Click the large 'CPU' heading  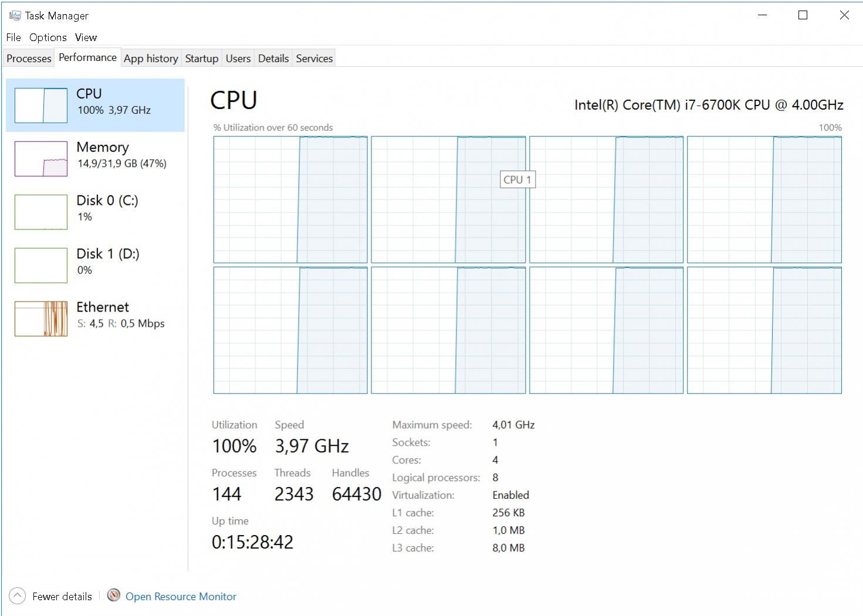point(233,100)
